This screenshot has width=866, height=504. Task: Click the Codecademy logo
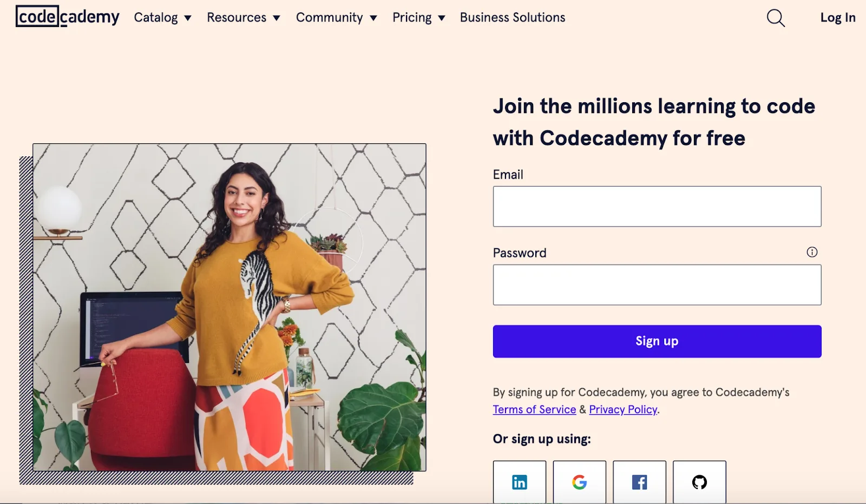click(x=68, y=17)
